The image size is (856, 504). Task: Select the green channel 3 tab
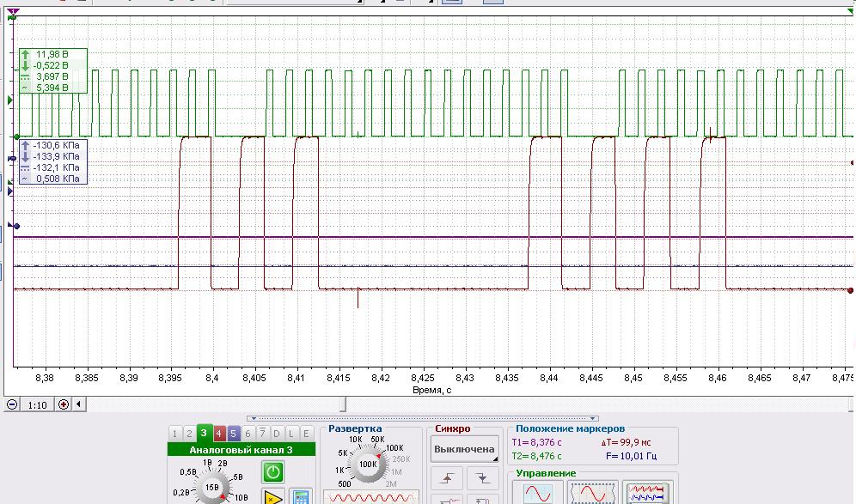204,433
